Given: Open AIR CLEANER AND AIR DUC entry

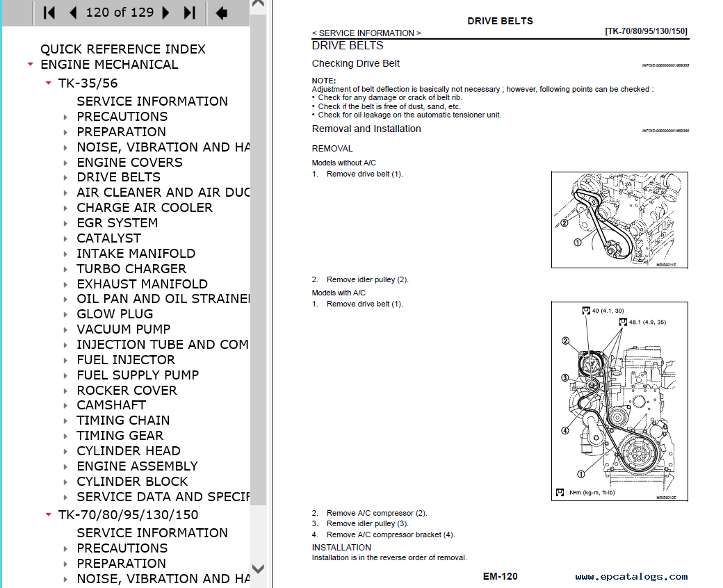Looking at the screenshot, I should click(163, 193).
